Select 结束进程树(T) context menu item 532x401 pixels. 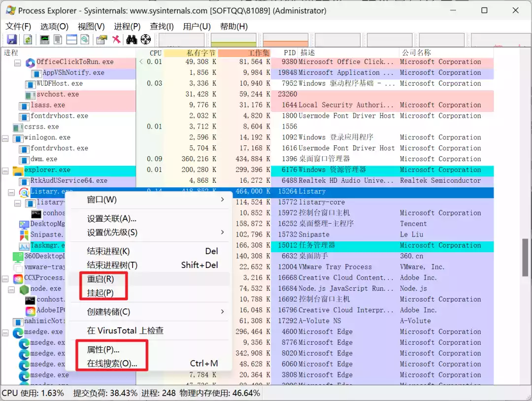pyautogui.click(x=149, y=265)
